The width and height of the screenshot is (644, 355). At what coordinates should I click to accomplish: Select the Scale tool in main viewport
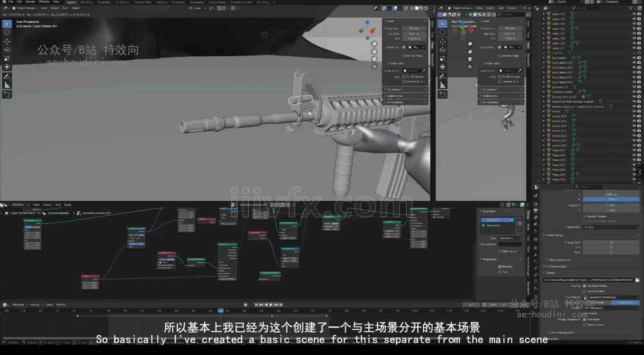pos(7,58)
